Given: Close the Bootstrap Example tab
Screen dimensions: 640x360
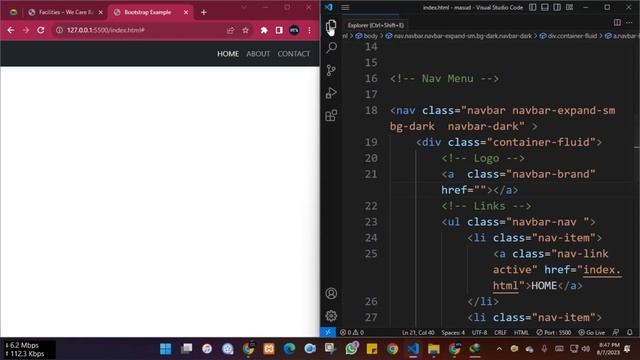Looking at the screenshot, I should 186,12.
